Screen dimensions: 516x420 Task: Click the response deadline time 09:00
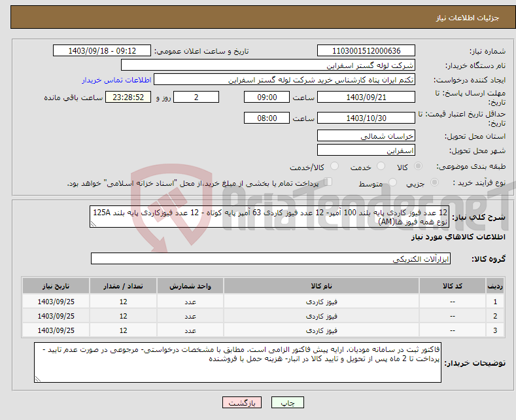coord(267,97)
